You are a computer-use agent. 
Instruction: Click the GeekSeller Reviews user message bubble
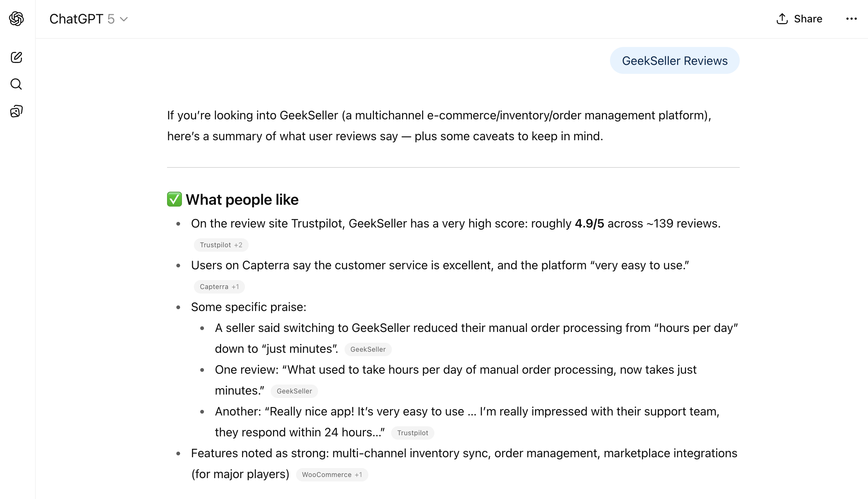674,61
